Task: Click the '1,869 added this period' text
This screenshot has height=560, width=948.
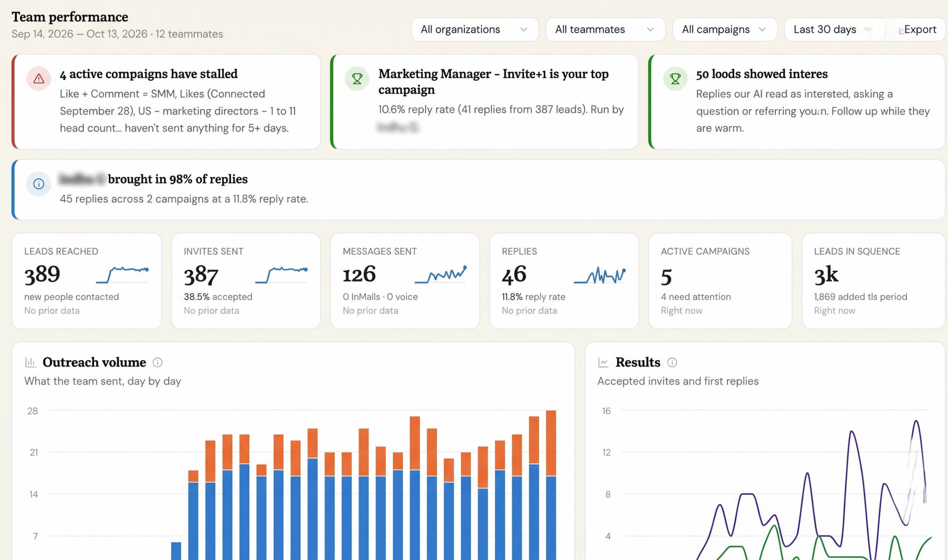Action: [861, 297]
